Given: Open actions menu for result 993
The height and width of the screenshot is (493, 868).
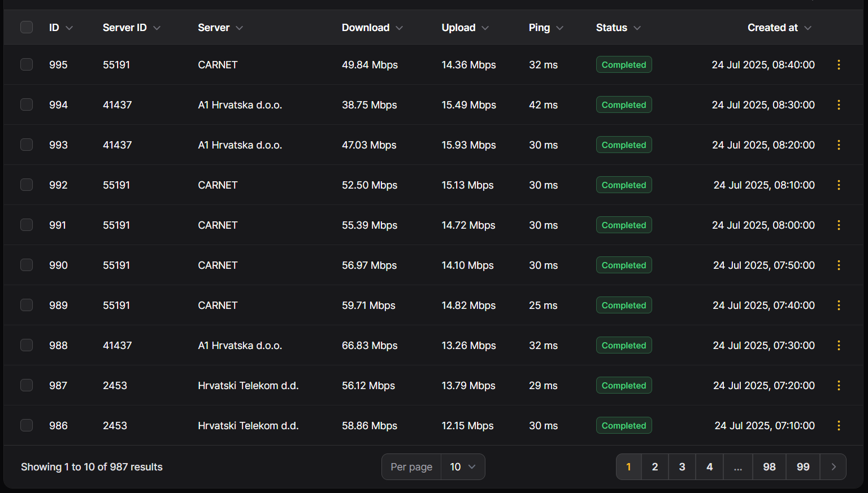Looking at the screenshot, I should (839, 145).
